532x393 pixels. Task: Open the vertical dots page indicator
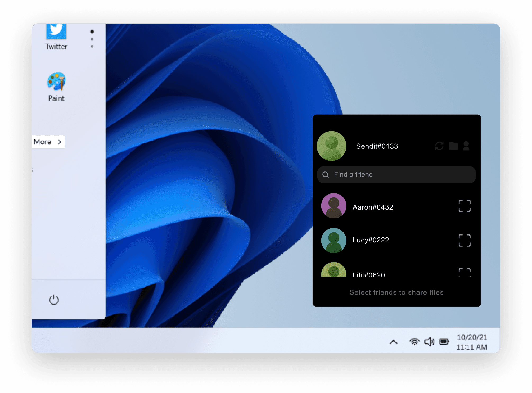(92, 39)
